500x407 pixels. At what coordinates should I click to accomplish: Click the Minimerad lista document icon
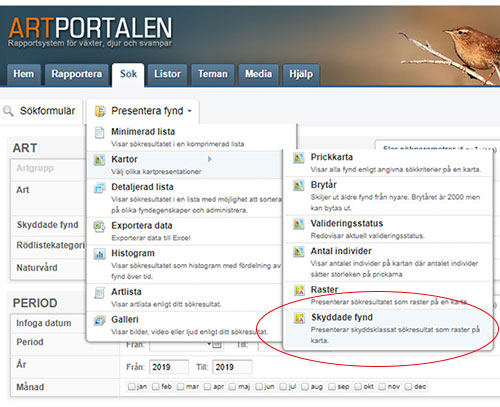tap(99, 132)
